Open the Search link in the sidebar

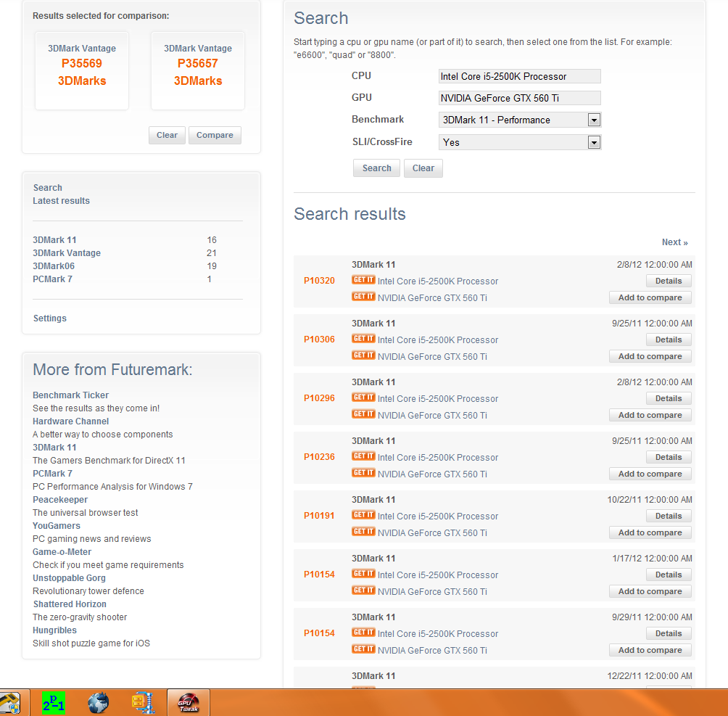coord(47,188)
